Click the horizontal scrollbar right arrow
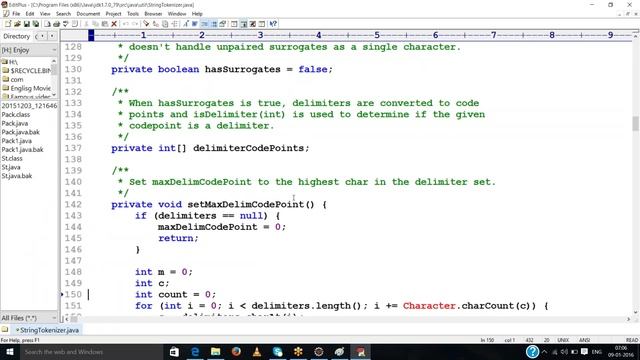 [x=629, y=319]
